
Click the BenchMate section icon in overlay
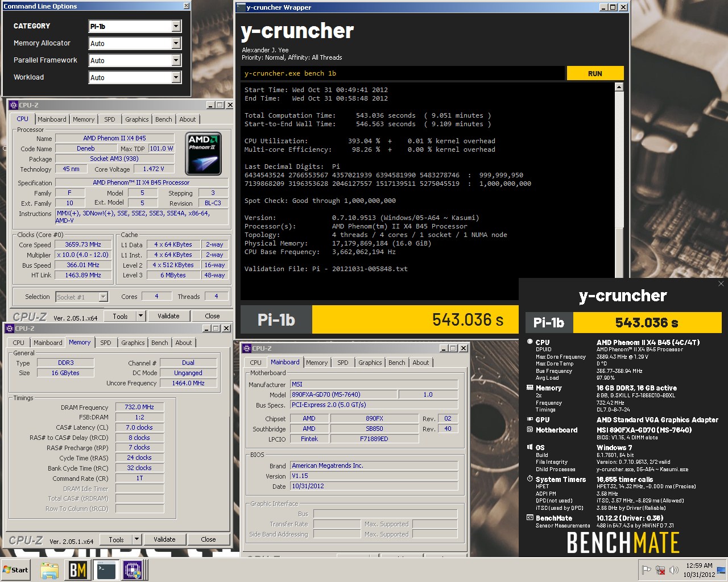click(530, 518)
